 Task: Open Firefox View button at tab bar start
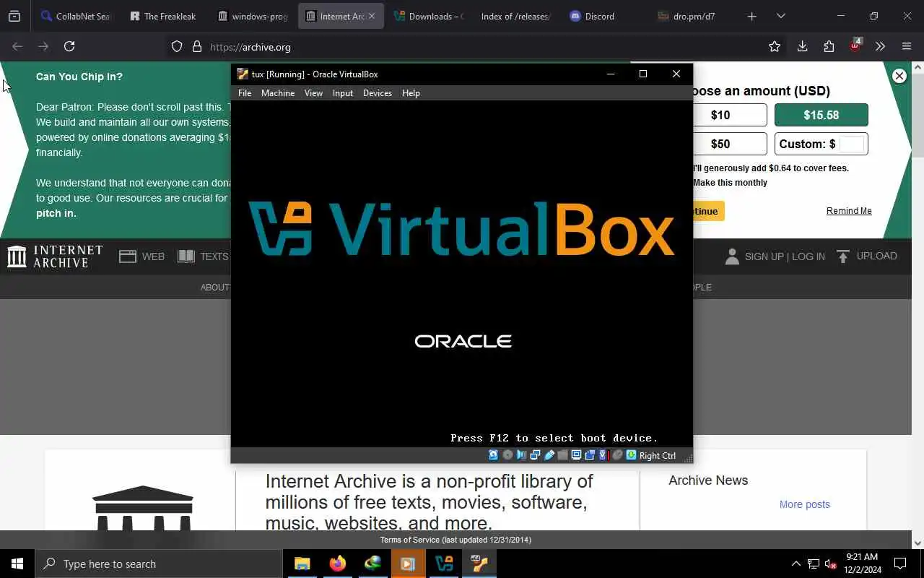14,16
